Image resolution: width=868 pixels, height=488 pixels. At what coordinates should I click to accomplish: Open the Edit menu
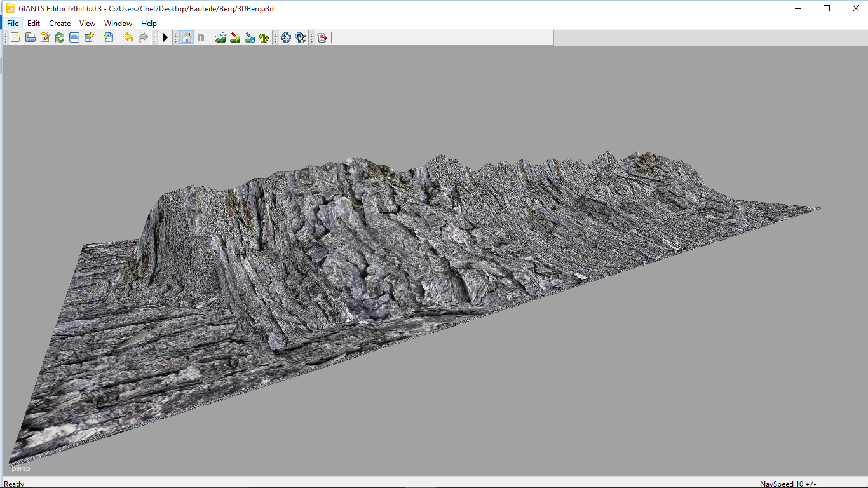coord(34,24)
